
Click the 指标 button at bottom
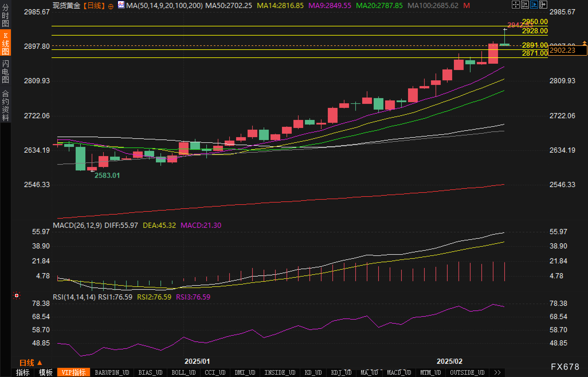coord(23,372)
